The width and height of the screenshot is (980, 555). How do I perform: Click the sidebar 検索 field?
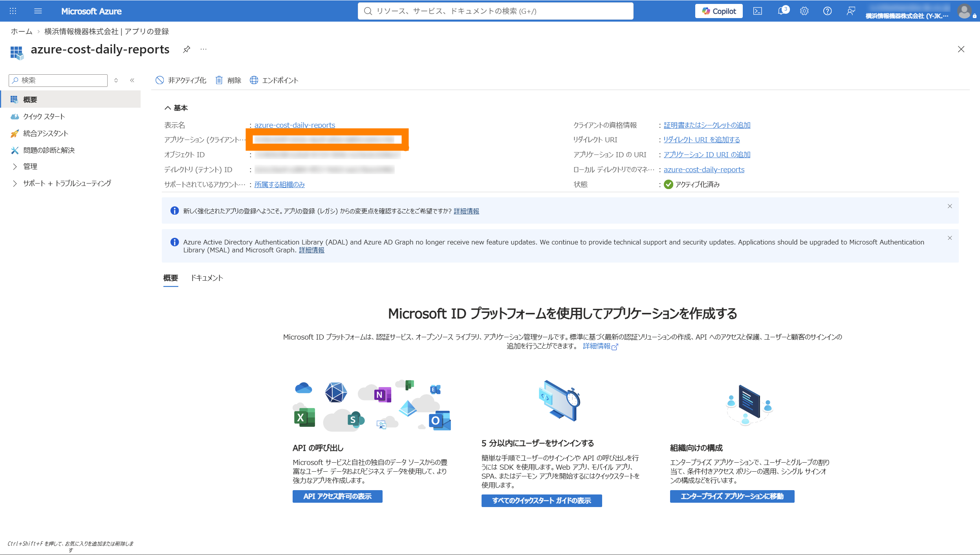click(58, 80)
